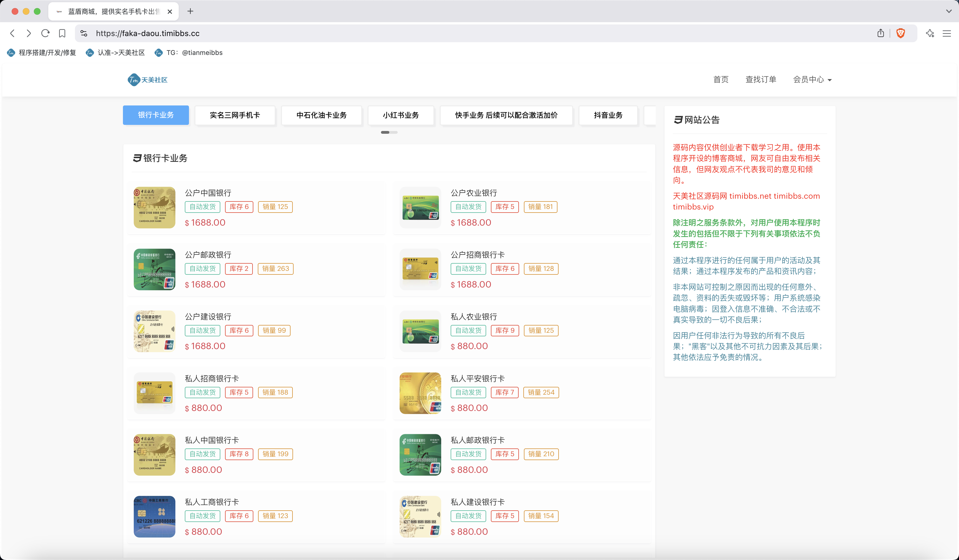Click 库存 2 tag on 公户邮政银行
The width and height of the screenshot is (959, 560).
coord(239,268)
